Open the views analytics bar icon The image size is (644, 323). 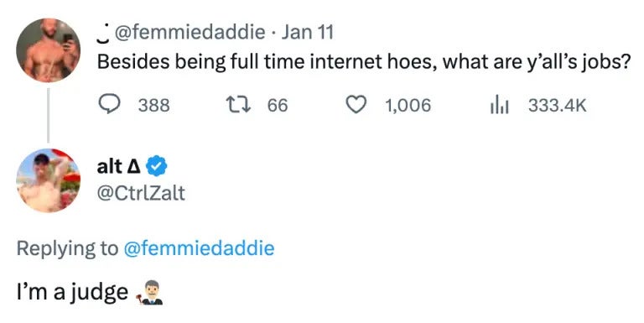tap(500, 105)
